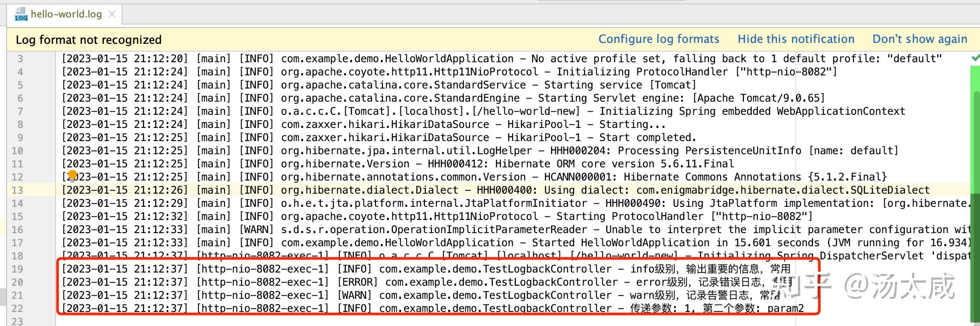The height and width of the screenshot is (326, 980).
Task: Click 'Starting service [Tomcat]' log line
Action: coord(378,85)
